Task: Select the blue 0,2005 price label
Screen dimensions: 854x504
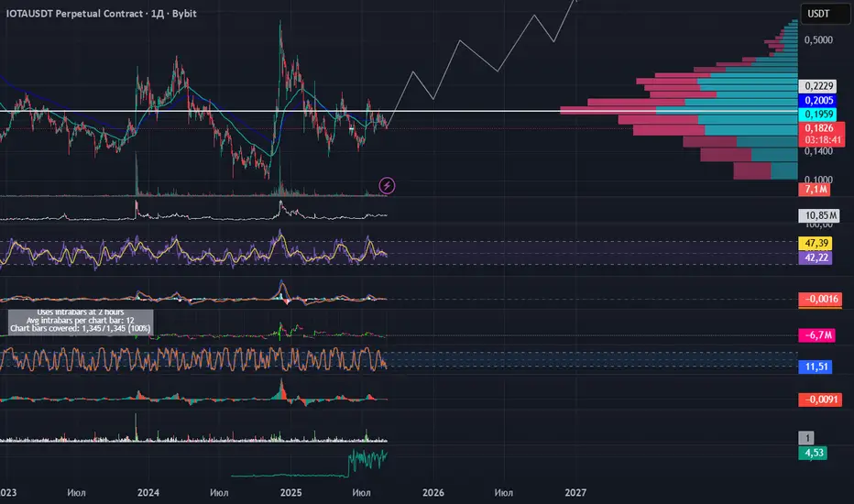Action: coord(818,100)
